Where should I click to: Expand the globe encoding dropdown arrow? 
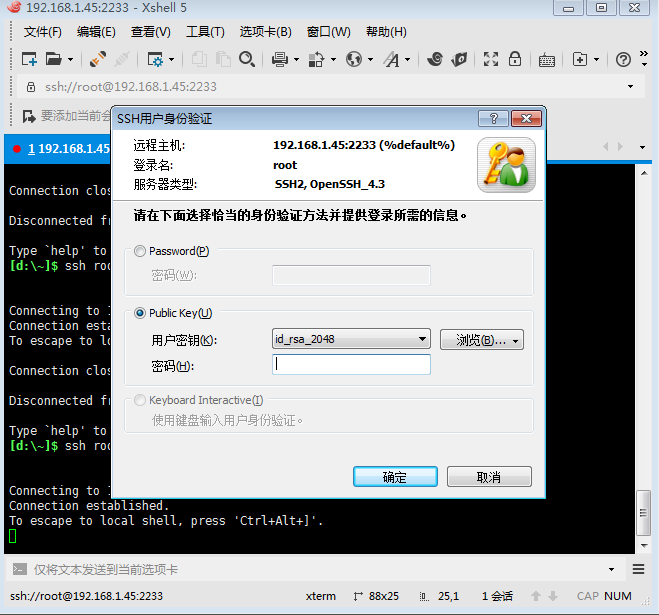pyautogui.click(x=370, y=60)
